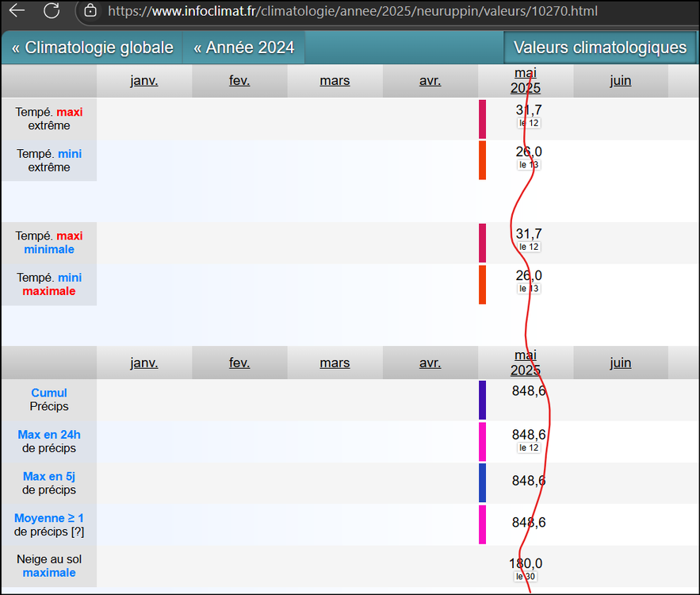Click le 30 badge in Neige au sol row
700x595 pixels.
click(x=526, y=577)
